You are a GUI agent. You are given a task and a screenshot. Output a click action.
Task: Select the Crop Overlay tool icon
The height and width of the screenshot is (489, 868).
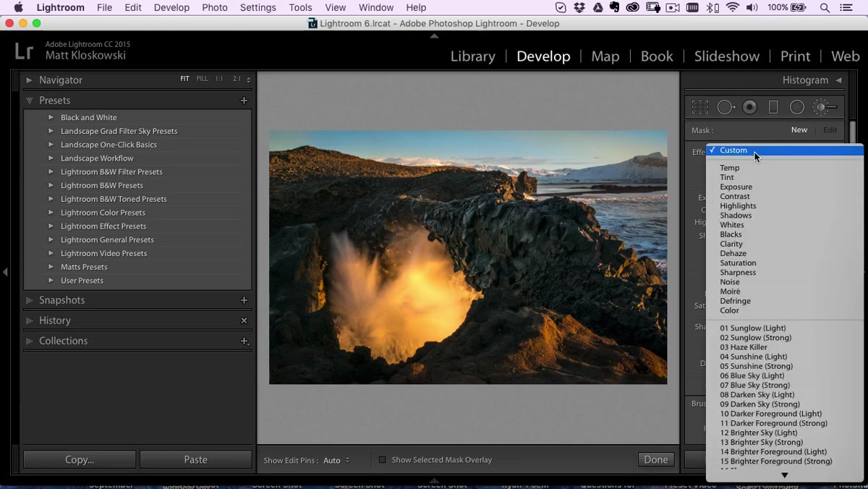pyautogui.click(x=699, y=107)
